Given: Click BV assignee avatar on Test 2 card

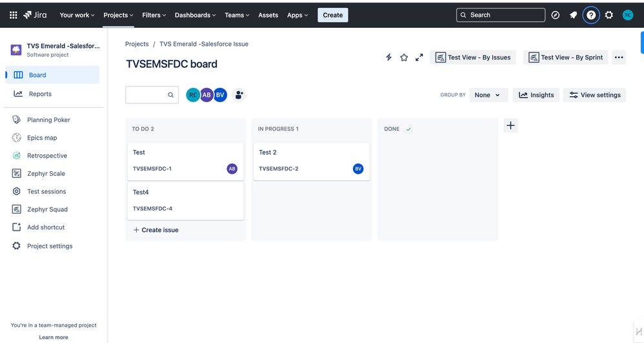Looking at the screenshot, I should click(358, 169).
